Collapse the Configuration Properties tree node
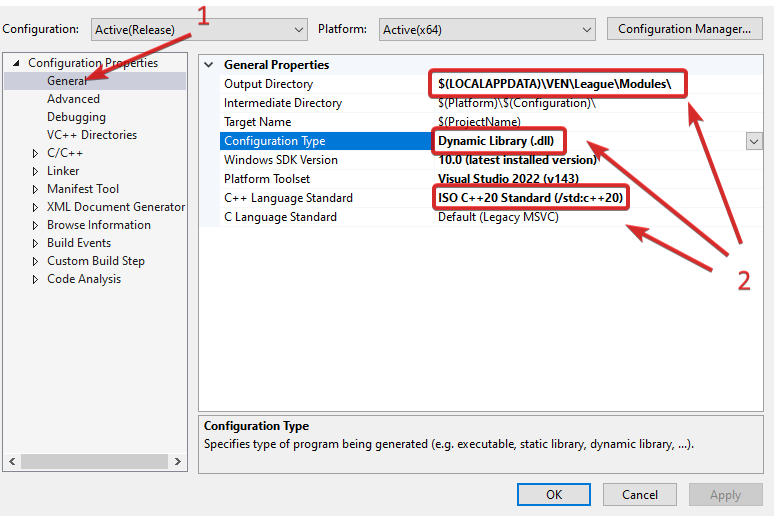774x516 pixels. tap(16, 63)
